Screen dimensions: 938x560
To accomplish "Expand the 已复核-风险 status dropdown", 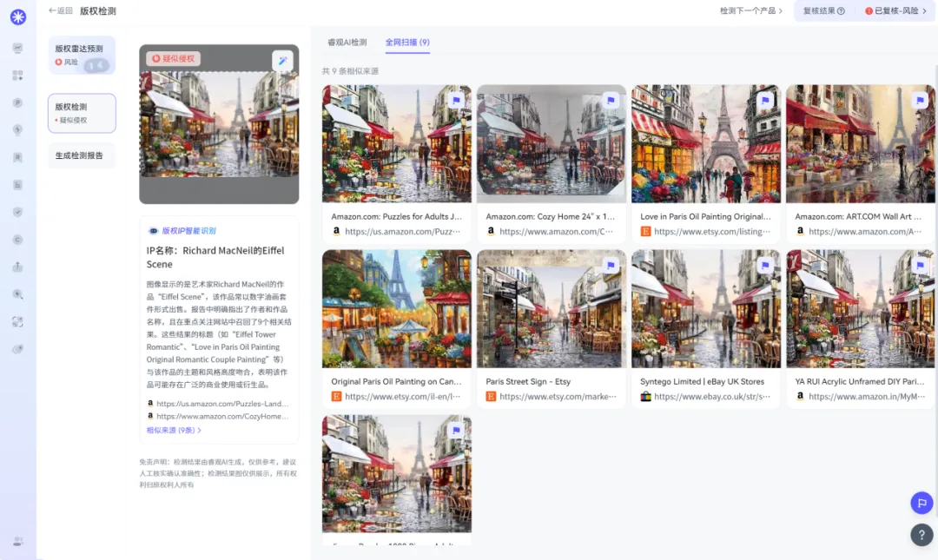I will click(895, 10).
